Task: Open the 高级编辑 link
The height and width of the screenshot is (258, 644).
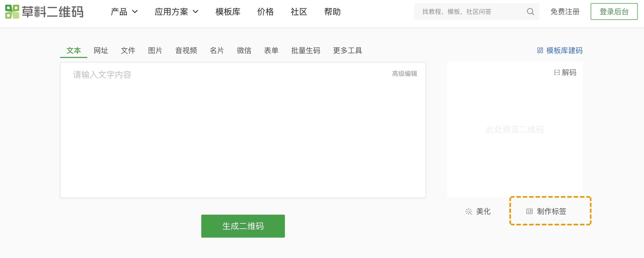Action: [x=404, y=74]
